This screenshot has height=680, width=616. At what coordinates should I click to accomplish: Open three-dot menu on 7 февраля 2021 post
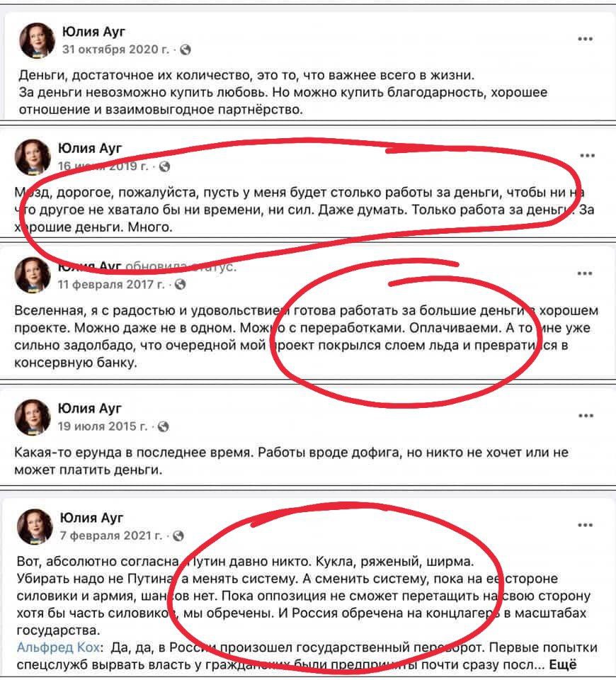point(586,525)
